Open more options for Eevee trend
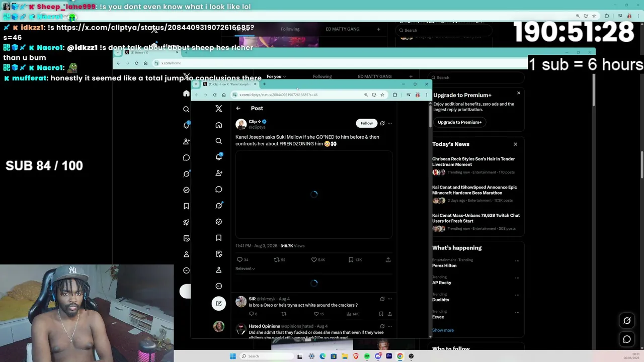Screen dimensions: 644x362 (x=517, y=312)
